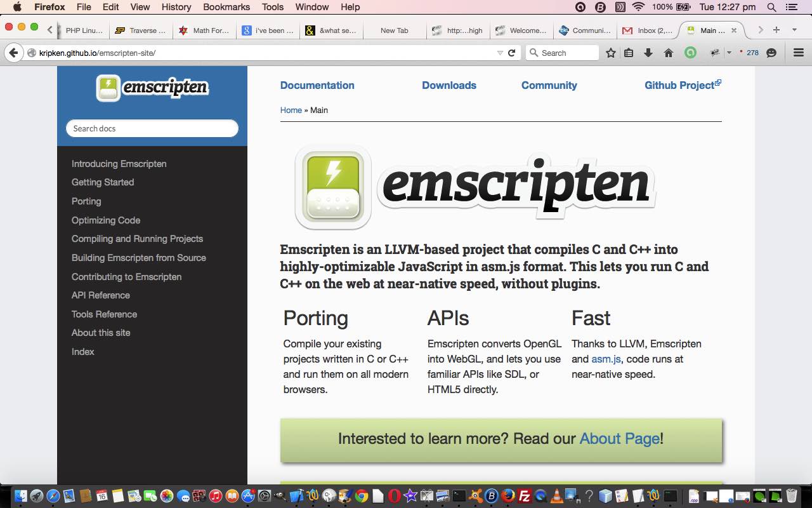Open VLC cone icon in the Dock
This screenshot has height=508, width=812.
(x=556, y=495)
